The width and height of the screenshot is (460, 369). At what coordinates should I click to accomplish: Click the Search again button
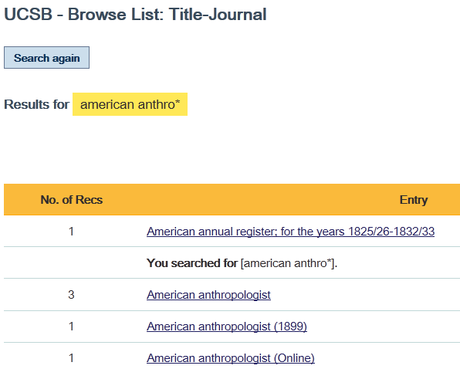47,58
